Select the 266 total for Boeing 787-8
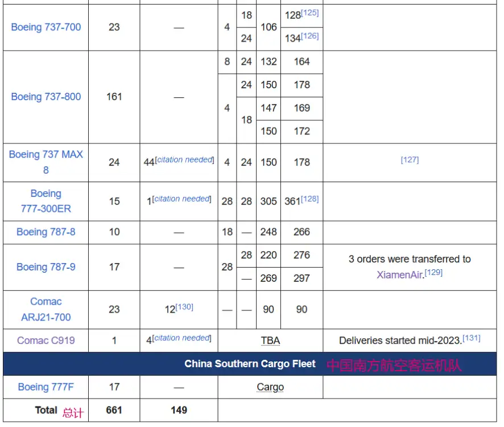504x427 pixels. (302, 232)
